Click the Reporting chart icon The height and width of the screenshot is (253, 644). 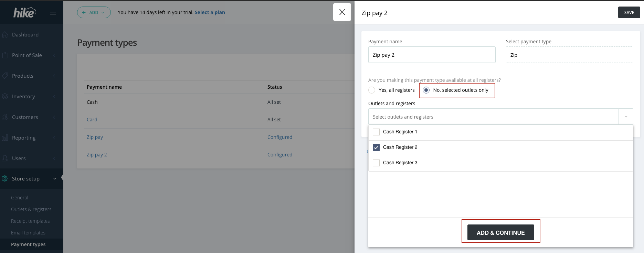tap(5, 138)
